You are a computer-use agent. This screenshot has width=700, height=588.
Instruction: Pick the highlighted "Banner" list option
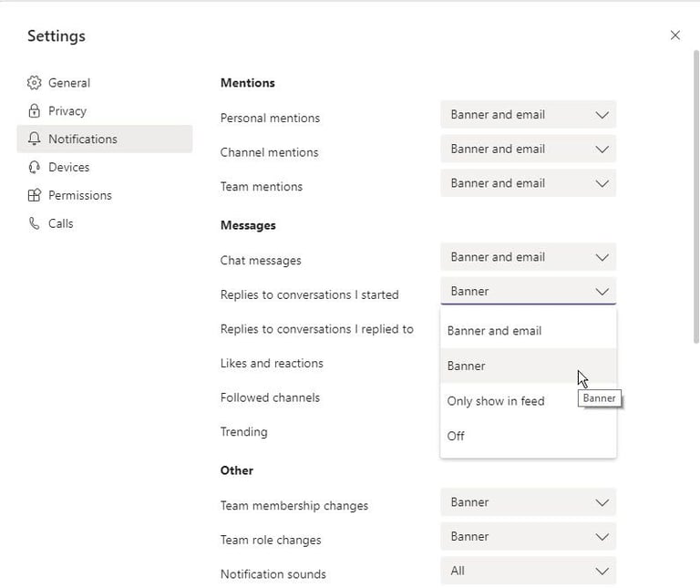coord(467,366)
